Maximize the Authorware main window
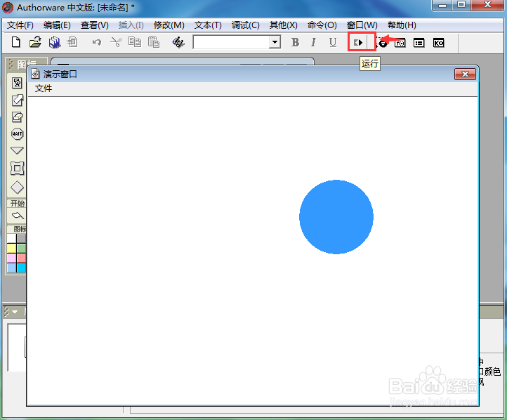Image resolution: width=507 pixels, height=420 pixels. [x=461, y=5]
